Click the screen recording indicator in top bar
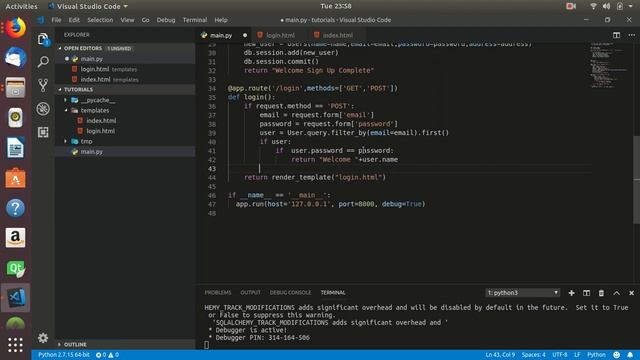The width and height of the screenshot is (640, 360). point(571,6)
